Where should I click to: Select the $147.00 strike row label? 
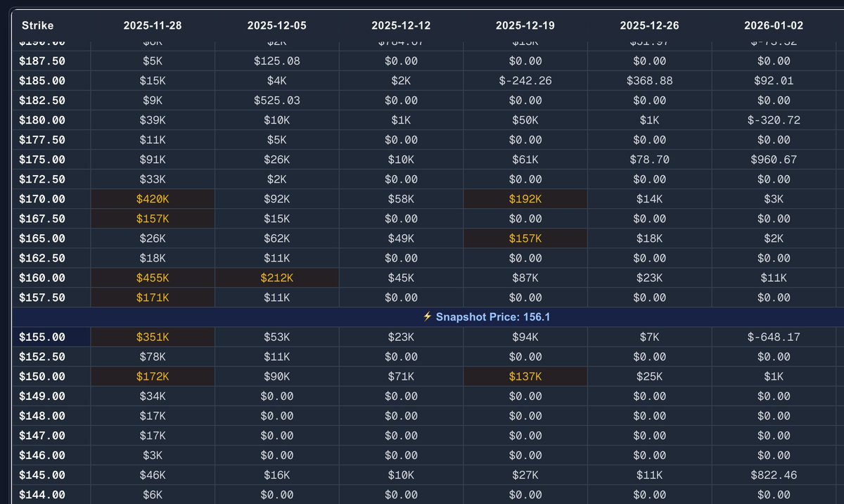click(44, 435)
